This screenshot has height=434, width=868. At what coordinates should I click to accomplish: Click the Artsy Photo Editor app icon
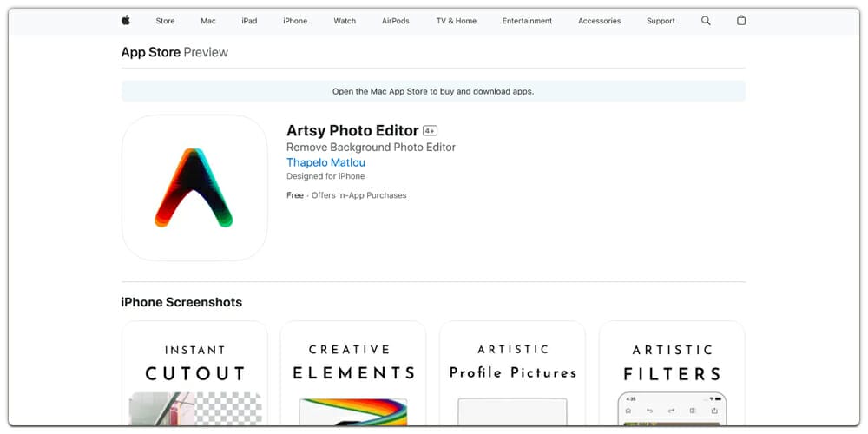pyautogui.click(x=194, y=187)
